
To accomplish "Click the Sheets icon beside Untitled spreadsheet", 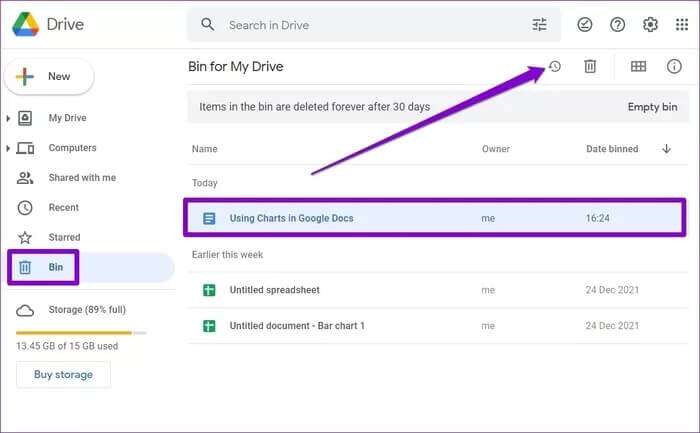I will coord(209,290).
